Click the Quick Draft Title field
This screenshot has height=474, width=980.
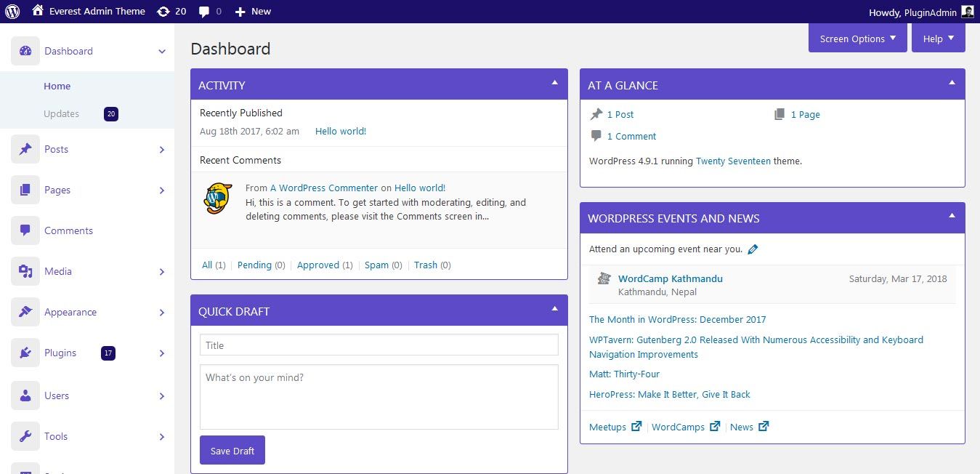(x=379, y=345)
